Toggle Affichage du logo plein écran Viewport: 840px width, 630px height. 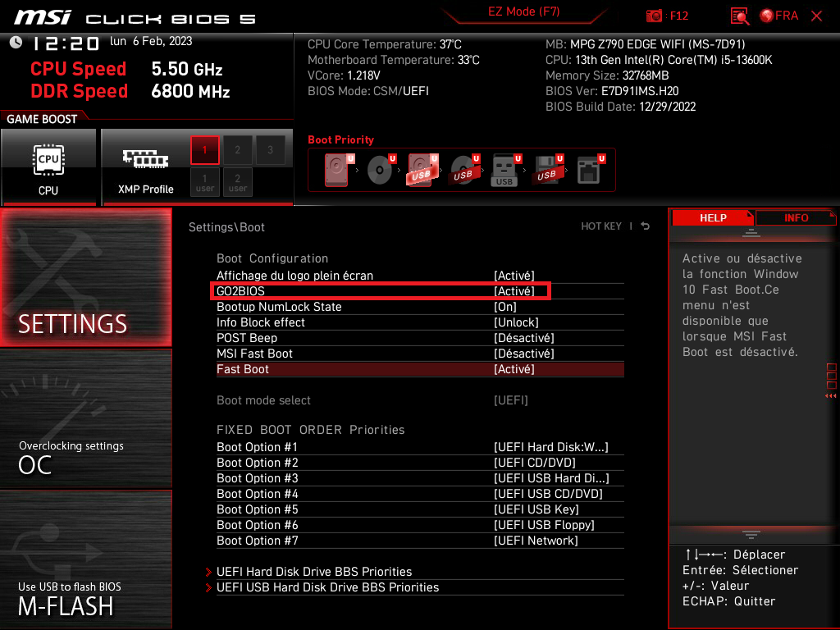[x=420, y=276]
